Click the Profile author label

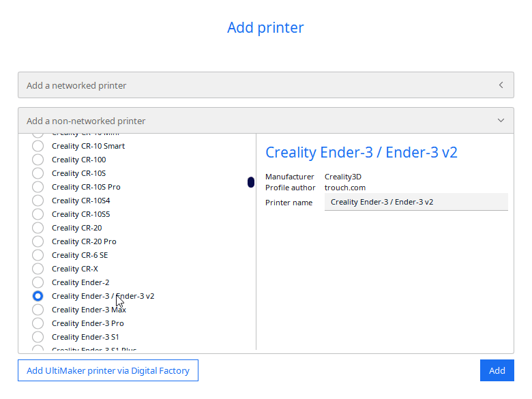pos(290,188)
